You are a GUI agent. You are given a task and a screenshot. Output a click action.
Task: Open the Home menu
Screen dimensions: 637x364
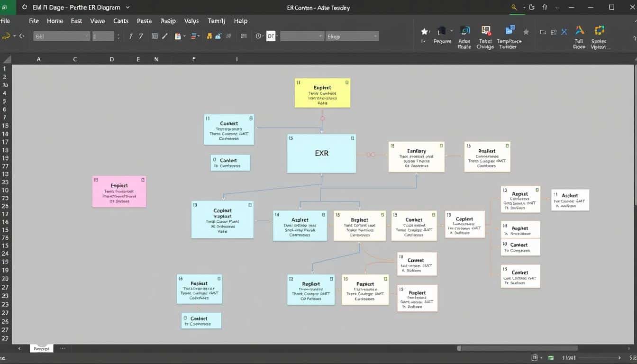pyautogui.click(x=55, y=21)
